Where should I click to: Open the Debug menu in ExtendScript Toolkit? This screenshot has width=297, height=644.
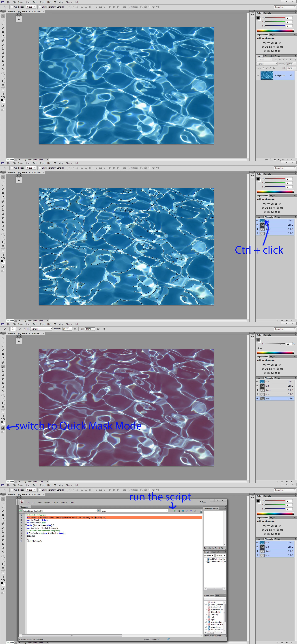(47, 502)
